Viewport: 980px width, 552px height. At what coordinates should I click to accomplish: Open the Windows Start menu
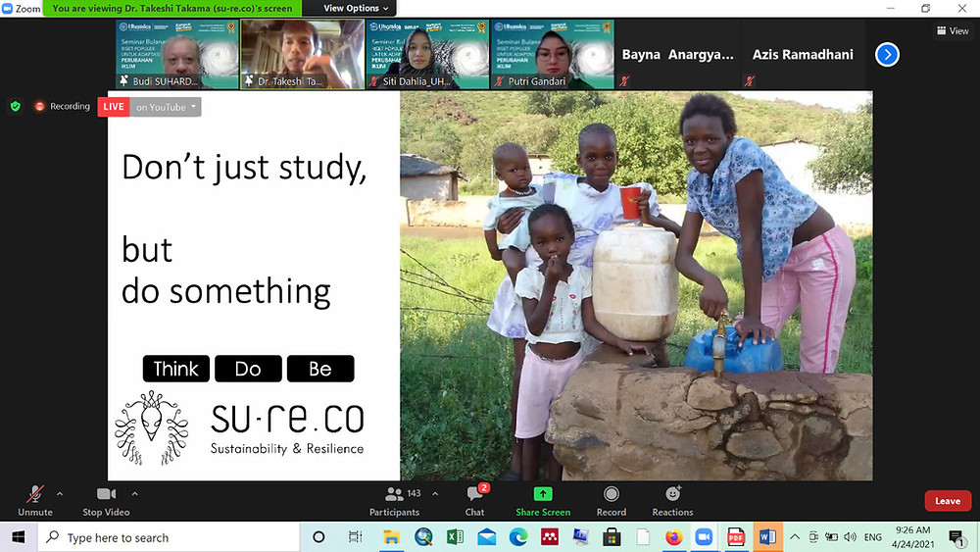pos(18,537)
